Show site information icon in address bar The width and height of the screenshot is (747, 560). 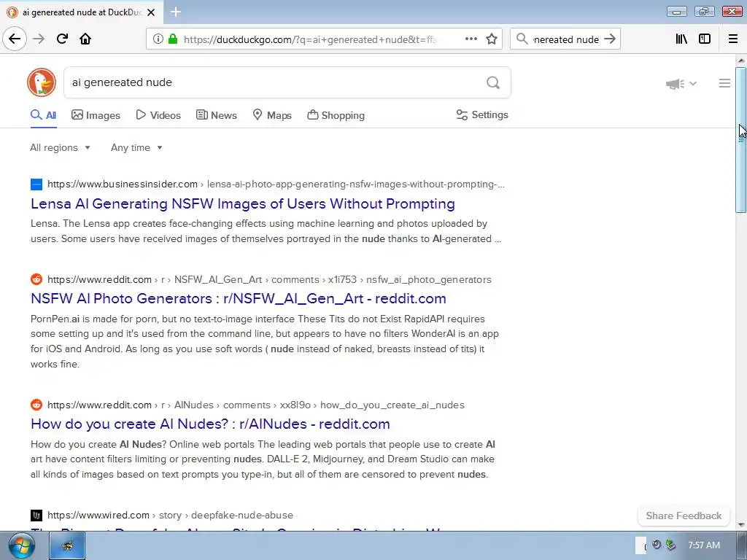pos(158,39)
